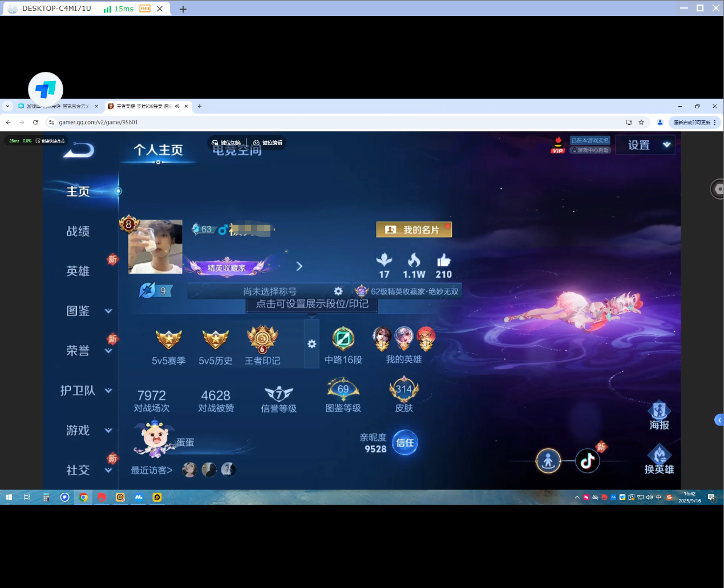Image resolution: width=724 pixels, height=588 pixels.
Task: Click the 7972 对战场次 stat
Action: point(152,401)
